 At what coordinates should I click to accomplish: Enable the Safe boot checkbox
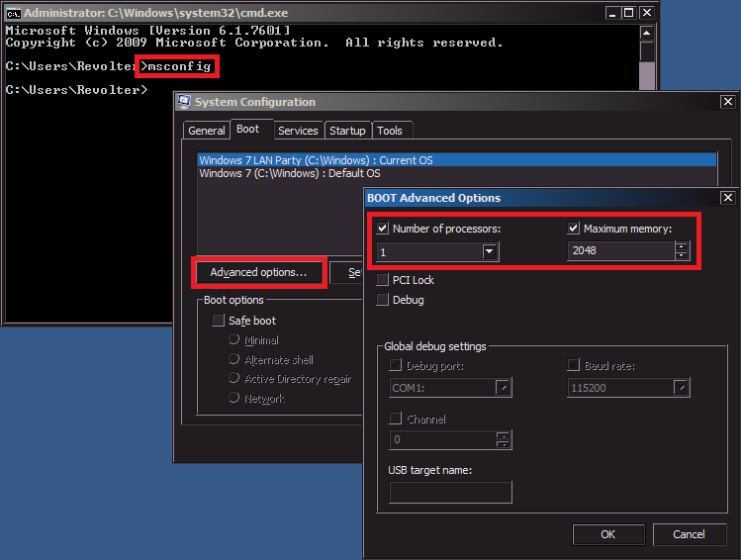point(218,321)
